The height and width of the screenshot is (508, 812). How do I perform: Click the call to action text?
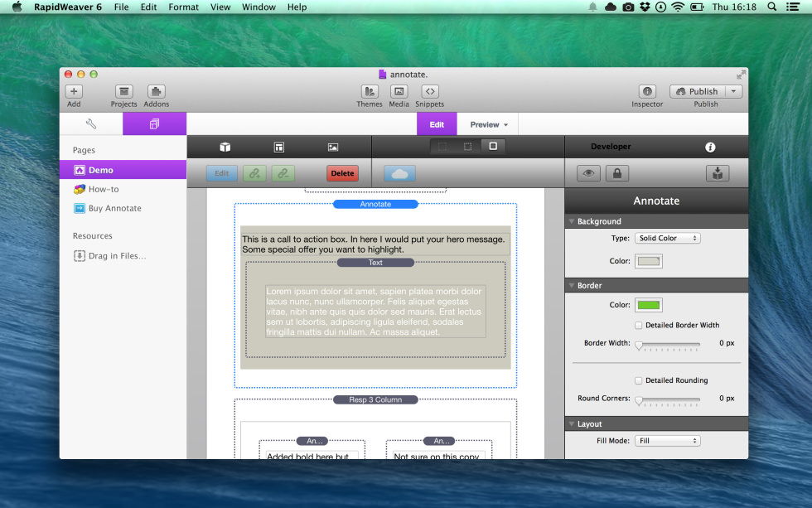(375, 244)
